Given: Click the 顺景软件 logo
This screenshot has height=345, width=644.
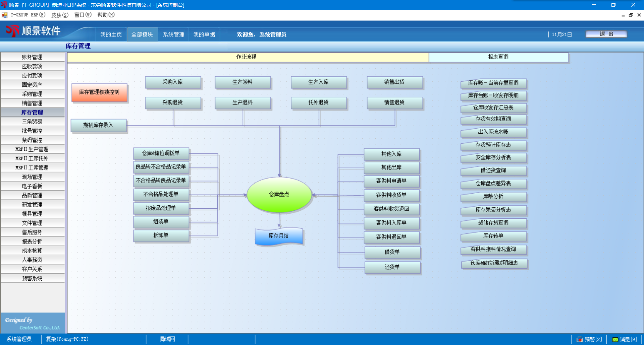Looking at the screenshot, I should click(x=33, y=31).
